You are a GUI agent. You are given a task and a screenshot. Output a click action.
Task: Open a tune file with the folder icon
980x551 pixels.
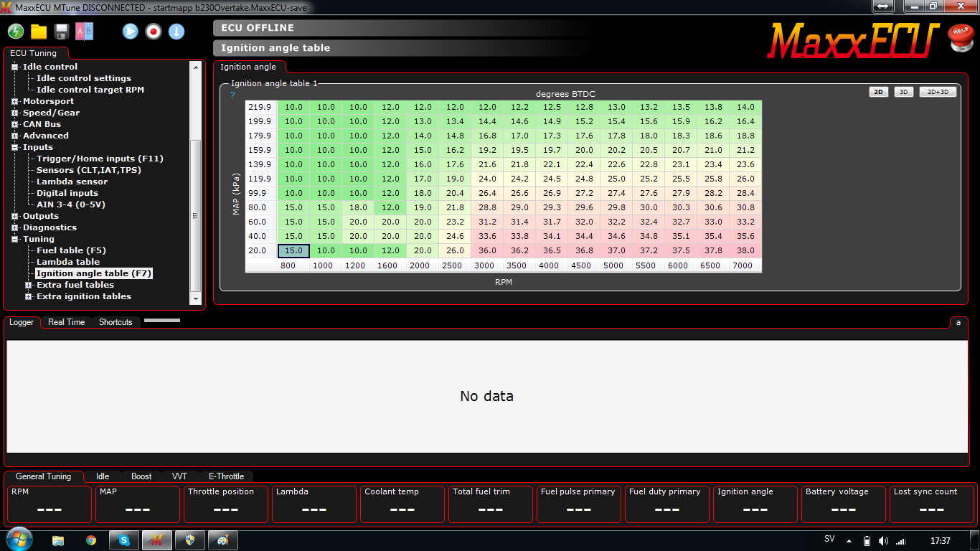[x=39, y=32]
